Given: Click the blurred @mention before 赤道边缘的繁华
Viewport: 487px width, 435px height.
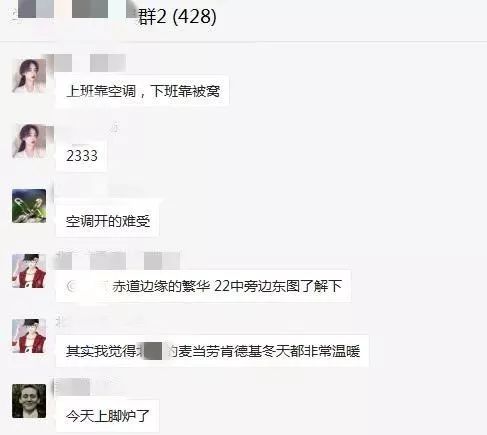Looking at the screenshot, I should pyautogui.click(x=87, y=286).
